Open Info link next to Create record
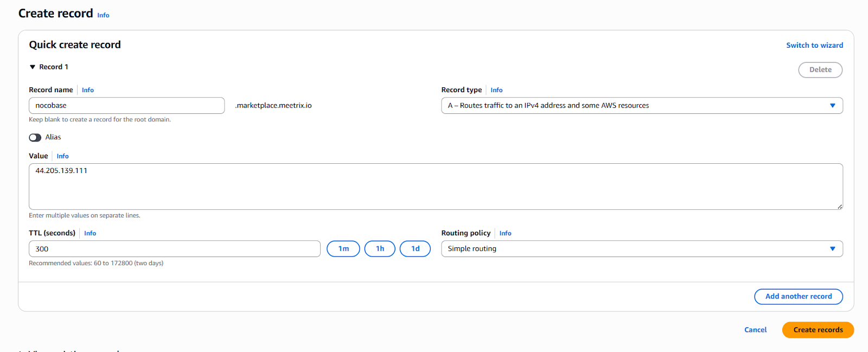 pos(103,15)
